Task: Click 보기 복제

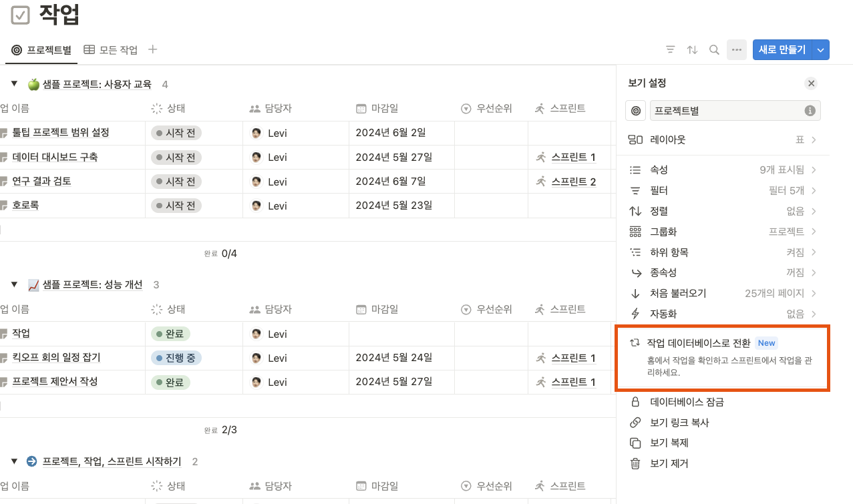Action: 723,443
